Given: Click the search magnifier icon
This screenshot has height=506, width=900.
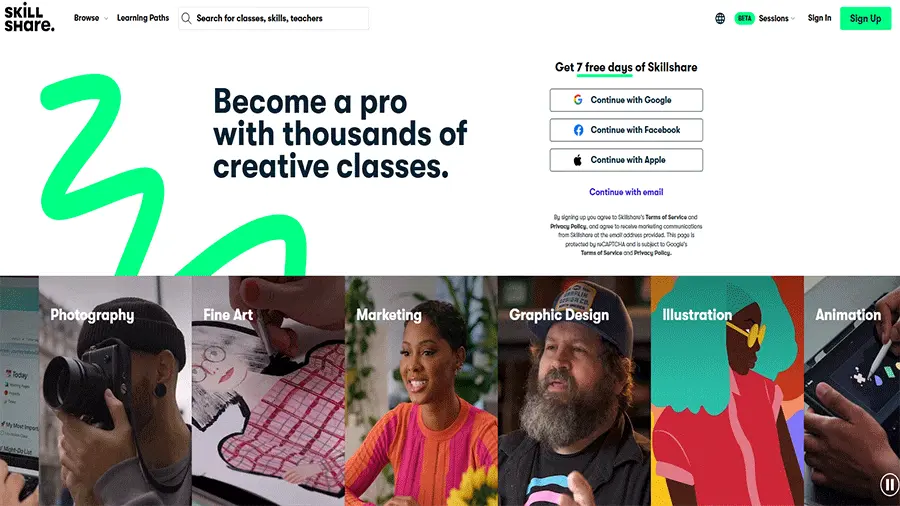Looking at the screenshot, I should [186, 18].
